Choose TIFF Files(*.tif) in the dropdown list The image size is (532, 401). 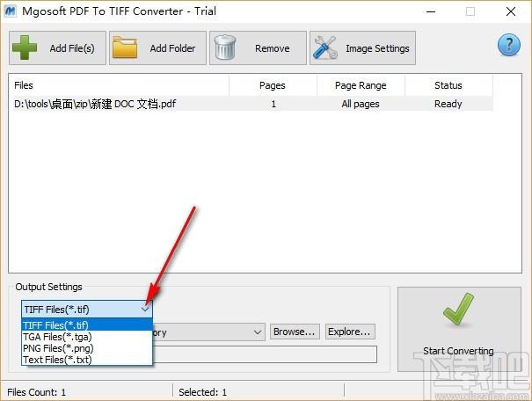click(x=87, y=325)
